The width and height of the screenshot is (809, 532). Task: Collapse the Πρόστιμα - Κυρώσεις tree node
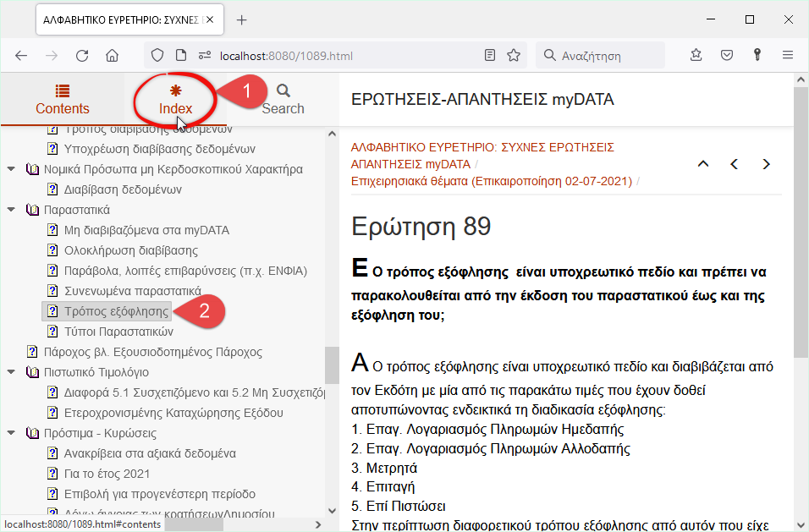[x=11, y=433]
